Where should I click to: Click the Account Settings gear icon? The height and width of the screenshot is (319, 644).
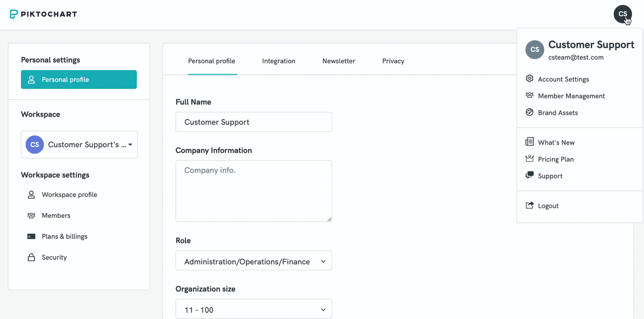click(x=530, y=79)
